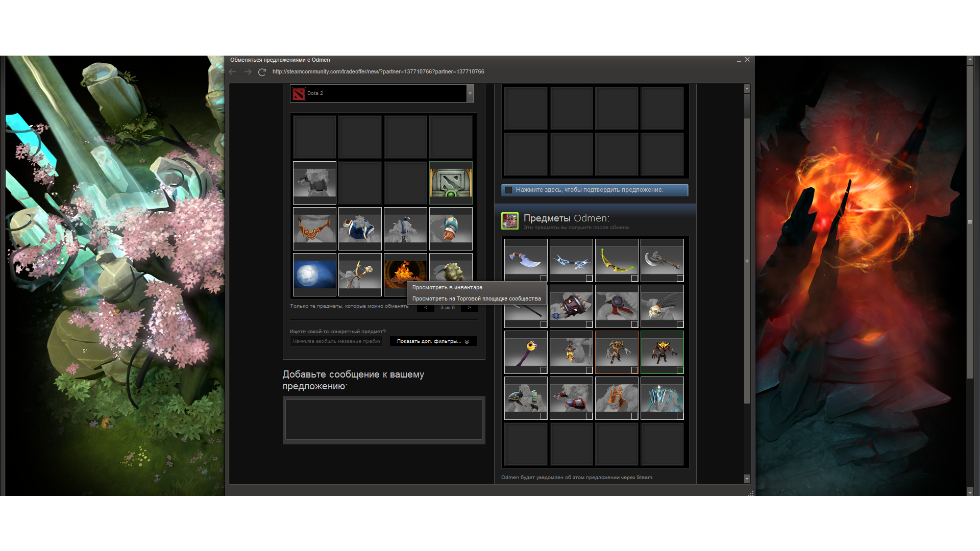Click 'Просмотреть в инвентаре' context menu option
Image resolution: width=980 pixels, height=551 pixels.
448,287
